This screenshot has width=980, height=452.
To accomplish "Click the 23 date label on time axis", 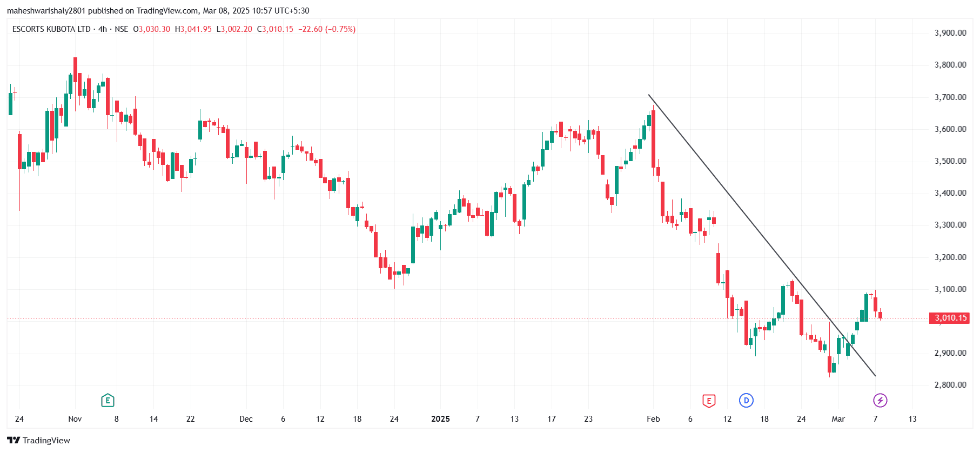I will tap(588, 419).
